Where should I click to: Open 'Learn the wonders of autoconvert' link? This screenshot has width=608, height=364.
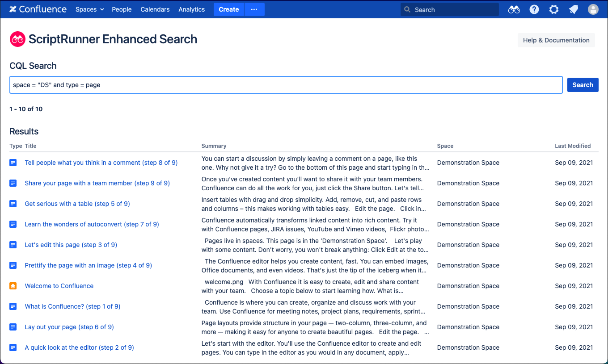[x=92, y=224]
